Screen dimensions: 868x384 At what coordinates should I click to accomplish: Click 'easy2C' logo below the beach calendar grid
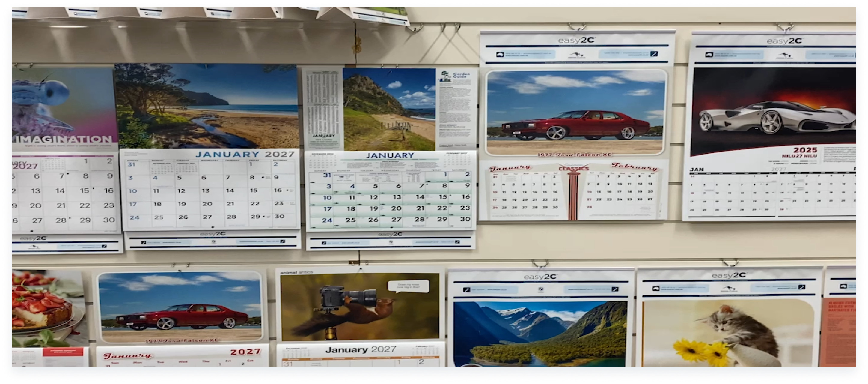tap(213, 234)
